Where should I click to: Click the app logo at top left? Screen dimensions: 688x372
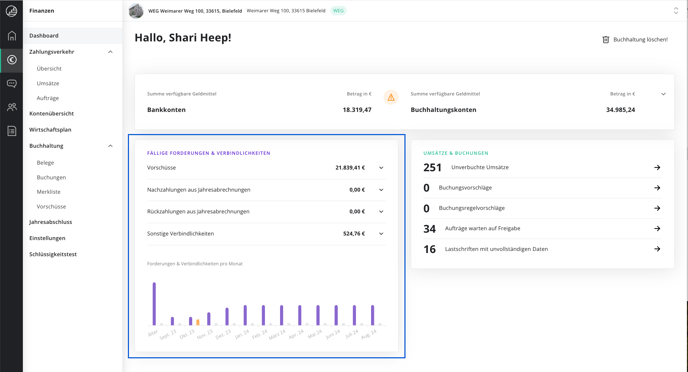11,11
